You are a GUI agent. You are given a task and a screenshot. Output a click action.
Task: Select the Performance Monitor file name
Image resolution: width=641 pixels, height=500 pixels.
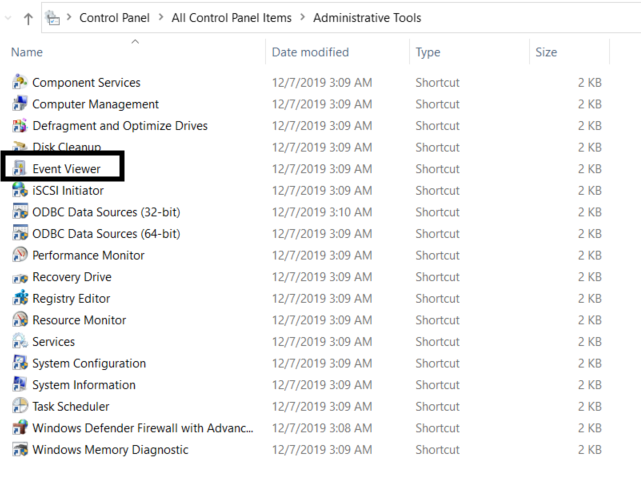pyautogui.click(x=88, y=256)
